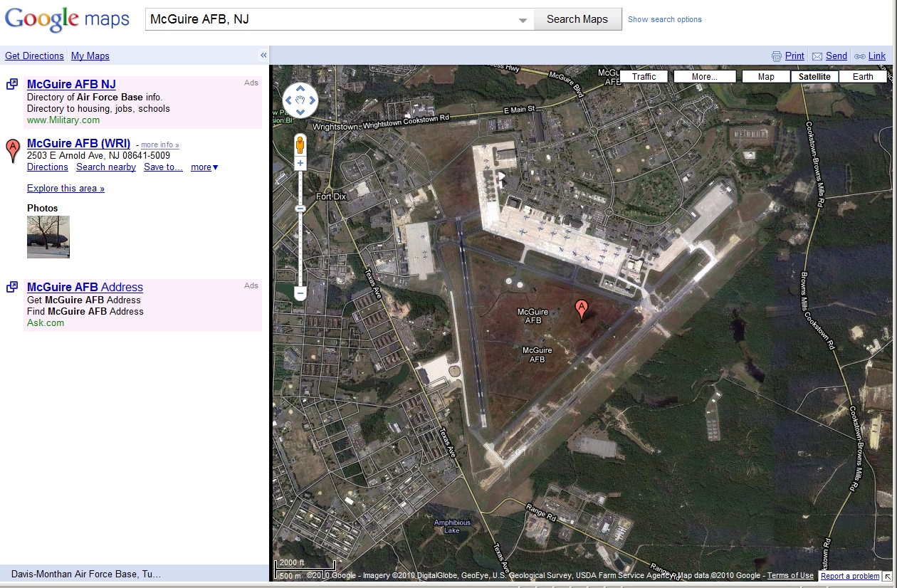897x588 pixels.
Task: Expand the 'more' dropdown under McGuire AFB result
Action: pos(204,167)
